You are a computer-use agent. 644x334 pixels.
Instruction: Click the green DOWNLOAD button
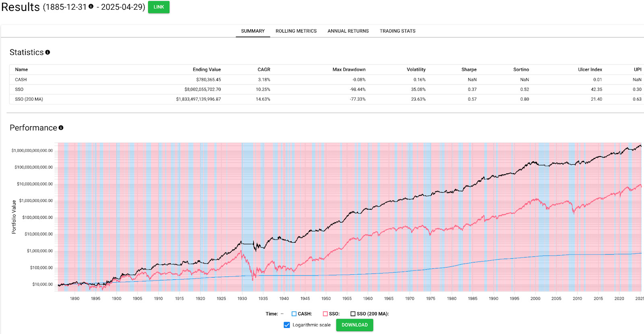click(355, 325)
